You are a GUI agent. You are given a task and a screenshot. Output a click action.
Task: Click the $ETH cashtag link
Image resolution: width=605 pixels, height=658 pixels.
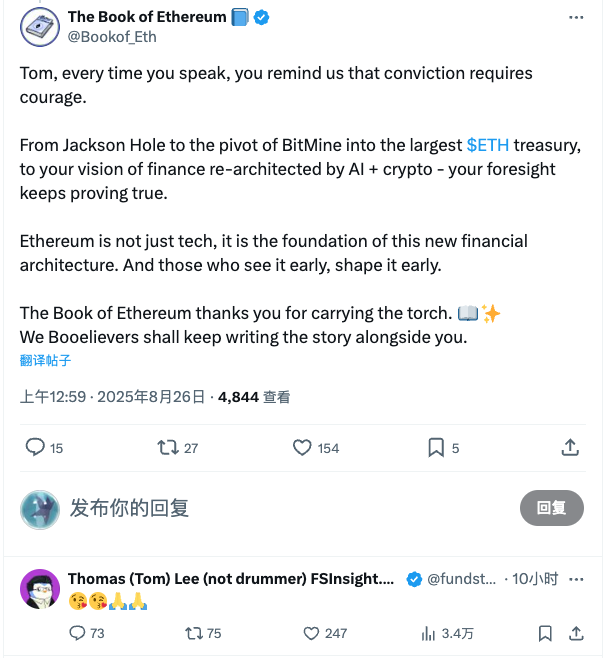[488, 145]
